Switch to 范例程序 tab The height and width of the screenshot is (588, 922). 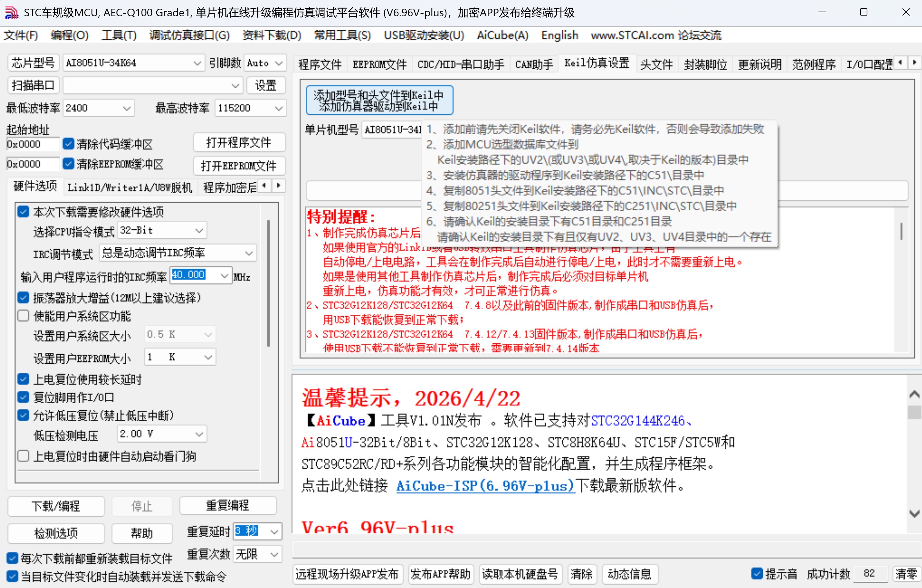(x=814, y=64)
